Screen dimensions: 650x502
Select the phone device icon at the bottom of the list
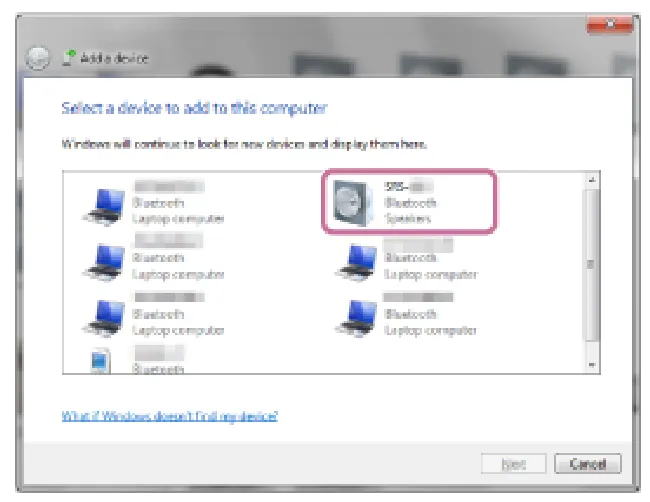pos(100,360)
